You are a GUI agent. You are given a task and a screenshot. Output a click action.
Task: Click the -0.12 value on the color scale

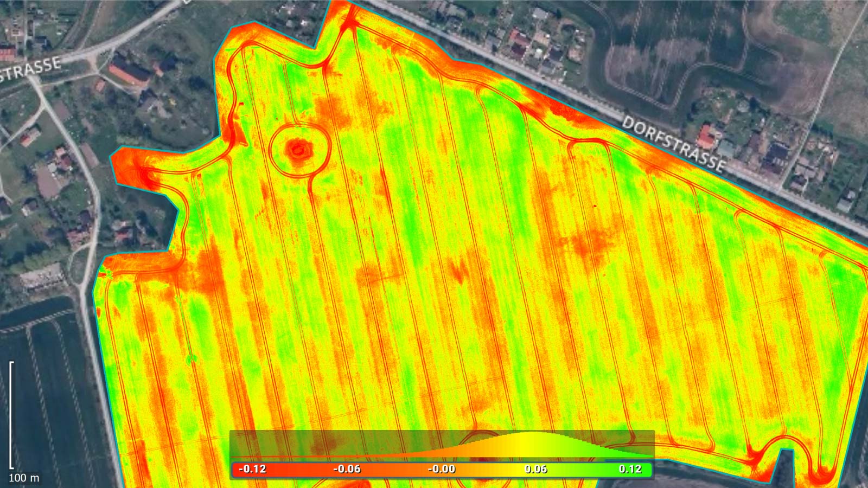pyautogui.click(x=252, y=469)
